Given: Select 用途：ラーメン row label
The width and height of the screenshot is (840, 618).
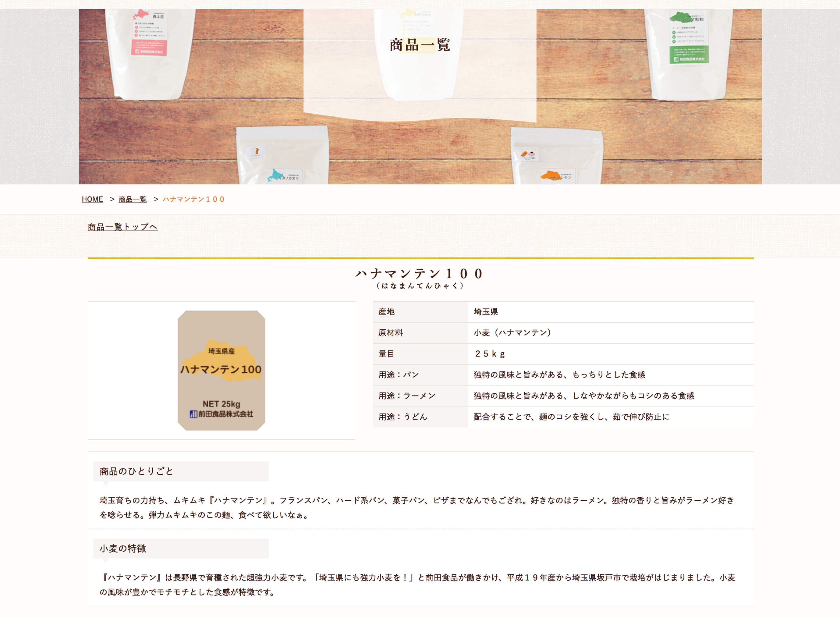Looking at the screenshot, I should click(420, 396).
